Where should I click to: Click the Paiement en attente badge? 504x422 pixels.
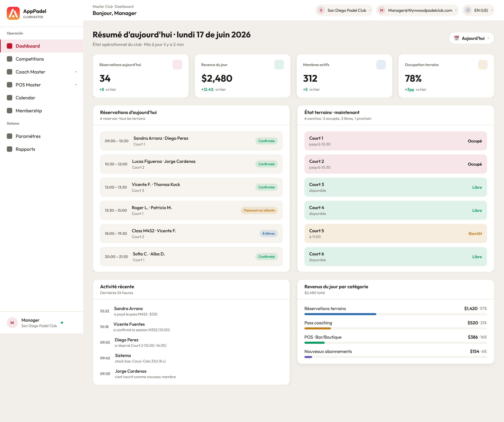tap(259, 210)
